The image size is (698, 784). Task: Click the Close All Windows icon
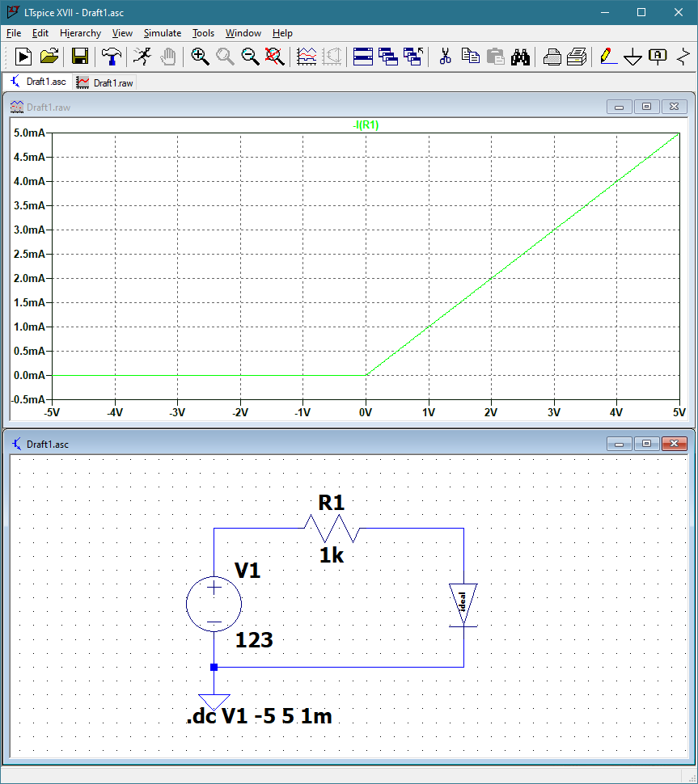click(x=413, y=57)
